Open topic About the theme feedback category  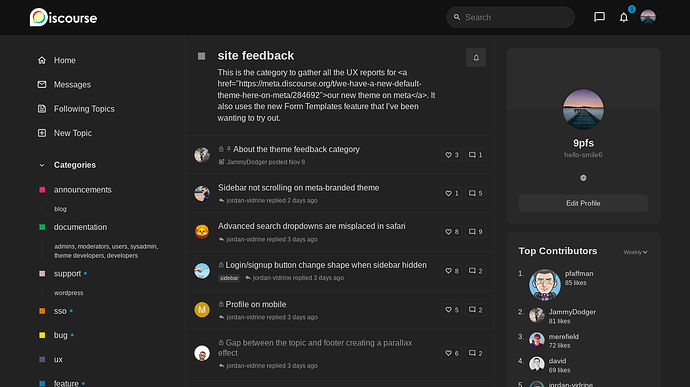[x=296, y=149]
